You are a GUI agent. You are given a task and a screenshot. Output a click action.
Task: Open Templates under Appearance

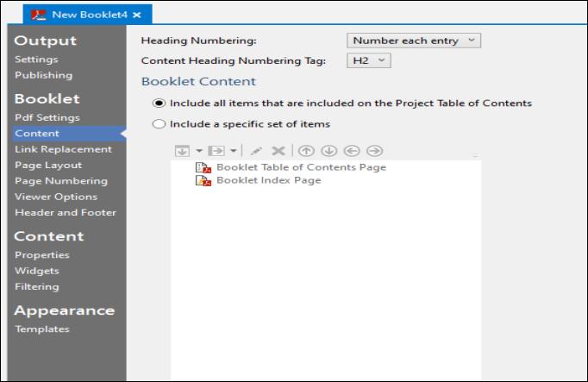[x=42, y=329]
